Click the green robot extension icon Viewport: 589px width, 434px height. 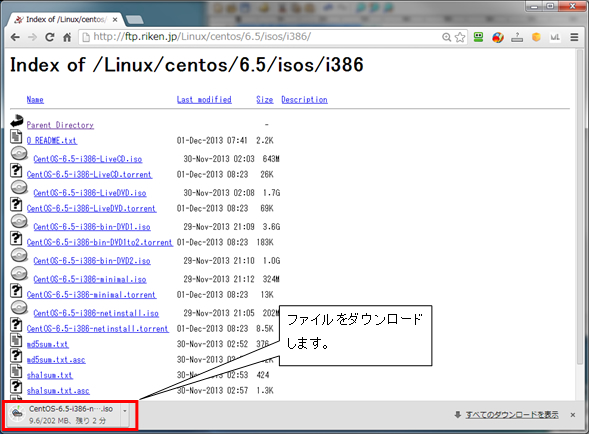pos(479,37)
